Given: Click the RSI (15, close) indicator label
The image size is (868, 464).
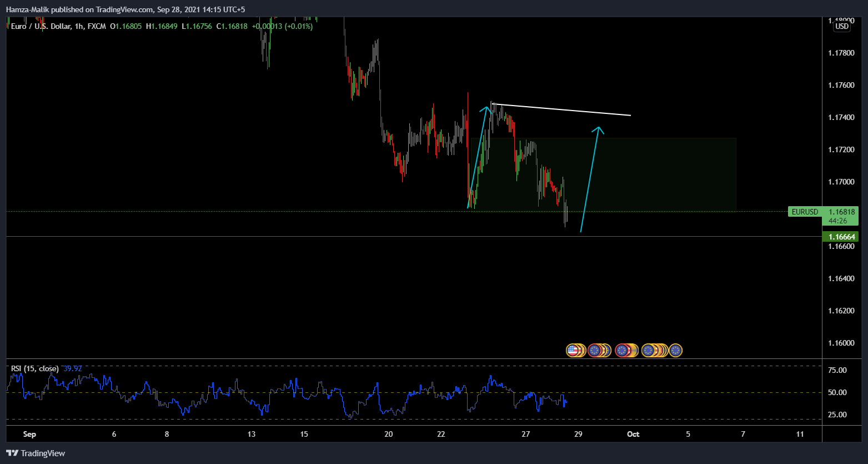Looking at the screenshot, I should 35,368.
